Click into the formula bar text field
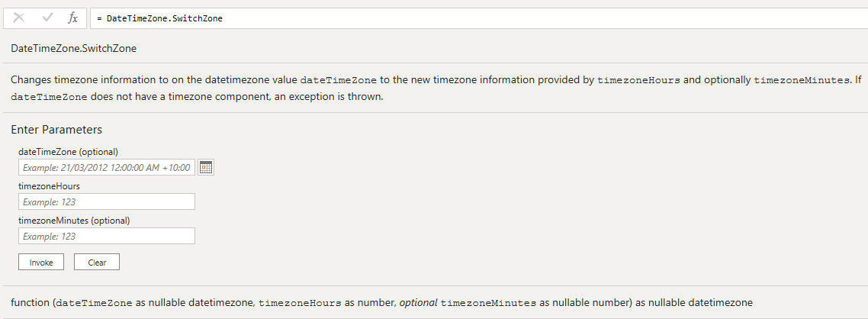The image size is (868, 319). pos(458,18)
